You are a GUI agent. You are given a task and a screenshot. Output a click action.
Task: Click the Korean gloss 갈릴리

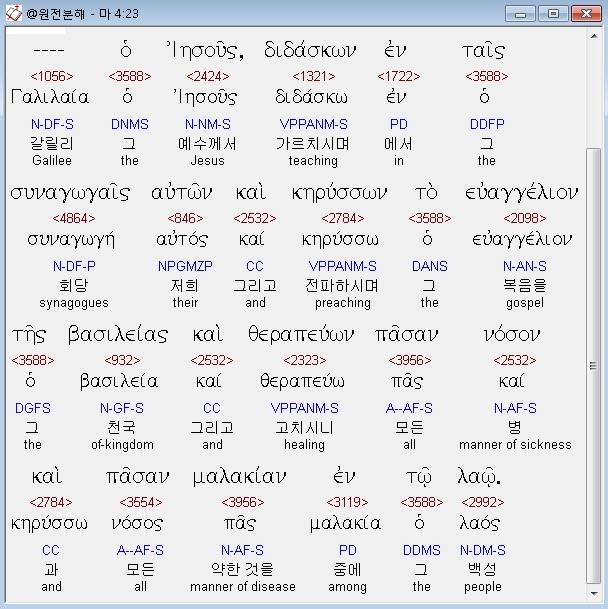click(52, 144)
